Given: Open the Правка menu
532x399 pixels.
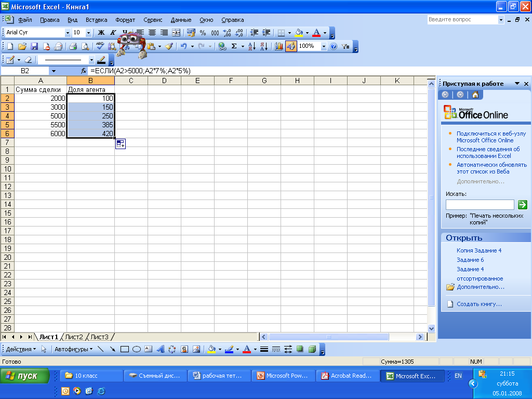Looking at the screenshot, I should point(49,20).
